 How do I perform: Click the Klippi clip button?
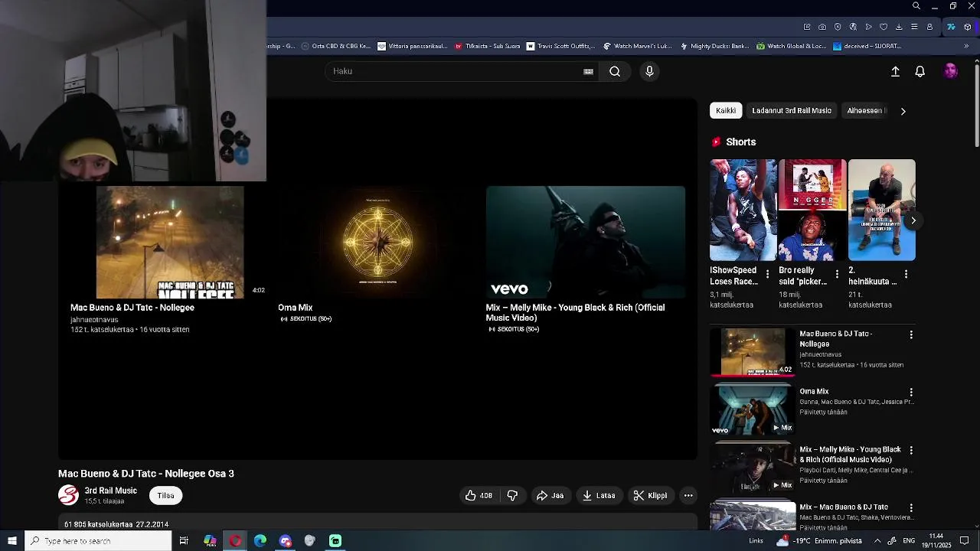[650, 495]
